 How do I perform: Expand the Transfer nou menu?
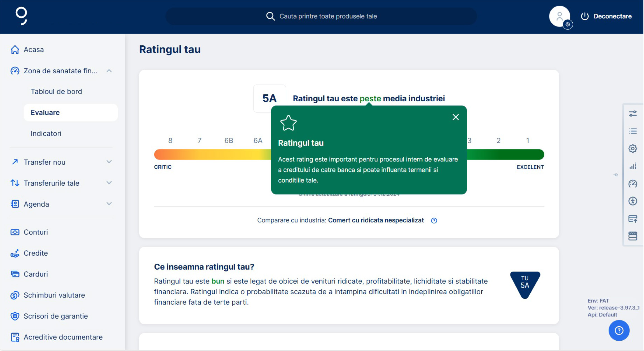109,162
